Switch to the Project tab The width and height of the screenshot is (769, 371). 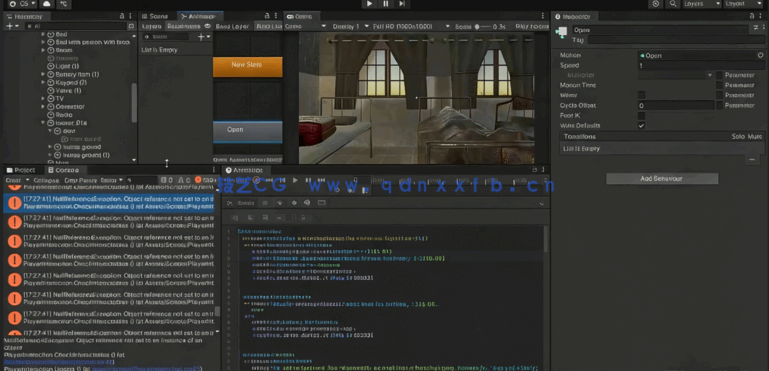pos(21,170)
